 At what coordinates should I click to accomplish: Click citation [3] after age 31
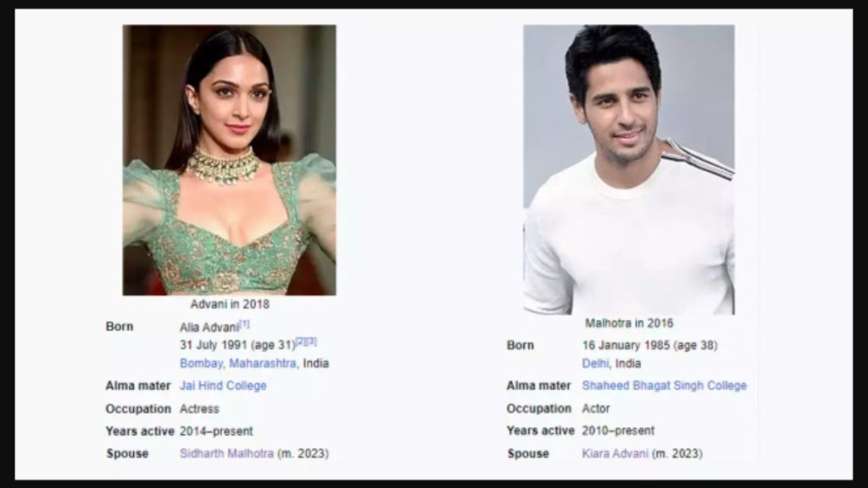click(x=312, y=341)
